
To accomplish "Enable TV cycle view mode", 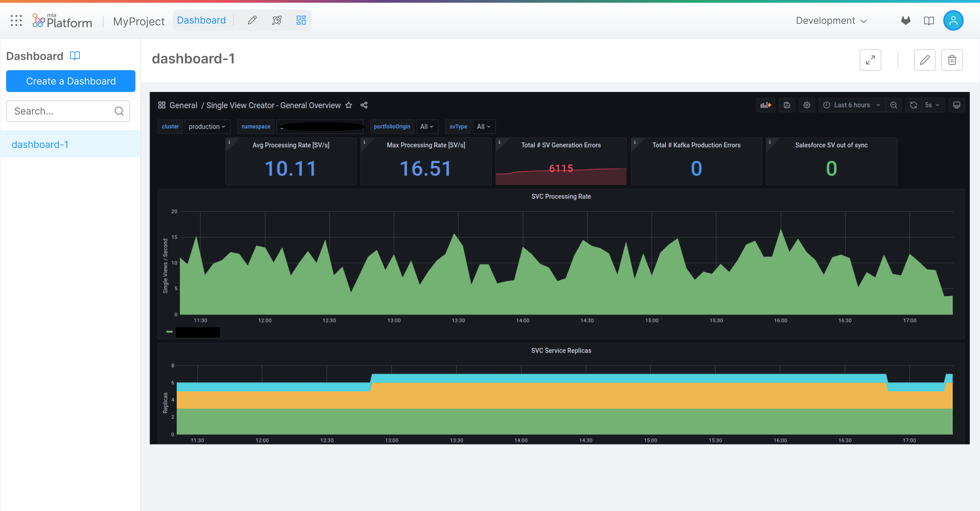I will [957, 105].
